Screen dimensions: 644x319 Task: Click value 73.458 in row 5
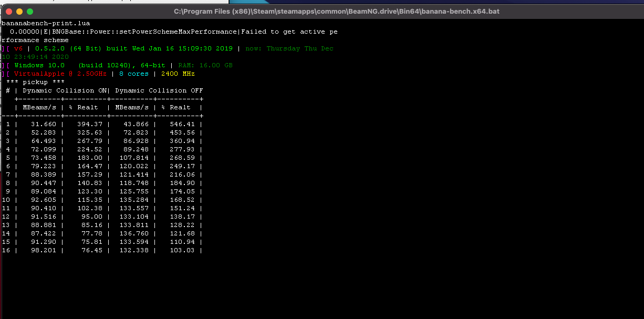(44, 158)
